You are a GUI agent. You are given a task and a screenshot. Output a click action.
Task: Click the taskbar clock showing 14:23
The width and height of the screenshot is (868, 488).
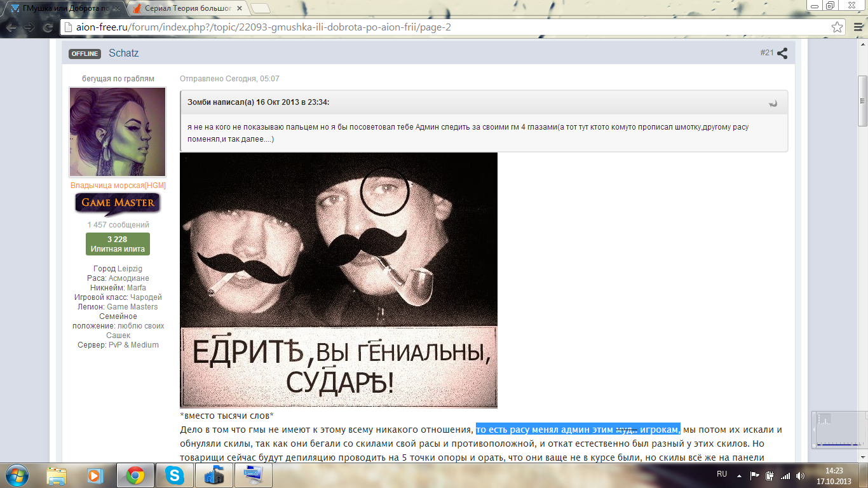pyautogui.click(x=833, y=475)
